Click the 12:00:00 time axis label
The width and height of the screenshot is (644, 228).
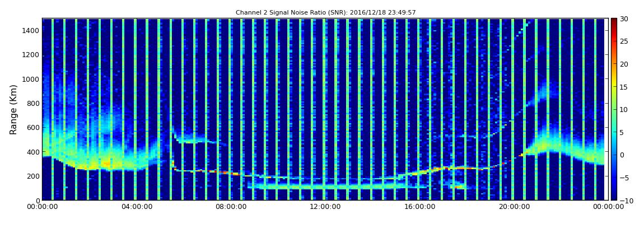324,207
